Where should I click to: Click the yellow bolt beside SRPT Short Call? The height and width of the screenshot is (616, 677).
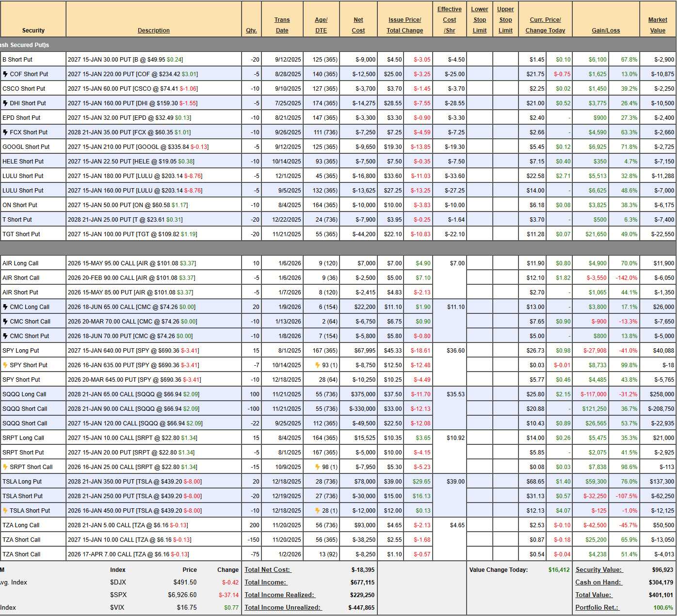[x=5, y=467]
